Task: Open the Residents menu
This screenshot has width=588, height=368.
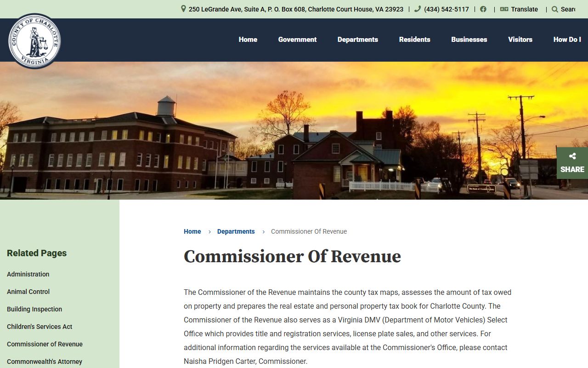Action: point(414,40)
